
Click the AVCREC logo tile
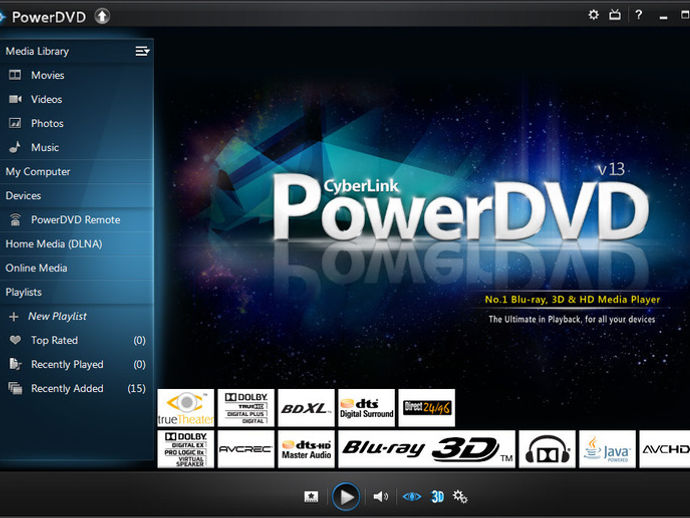pos(246,449)
